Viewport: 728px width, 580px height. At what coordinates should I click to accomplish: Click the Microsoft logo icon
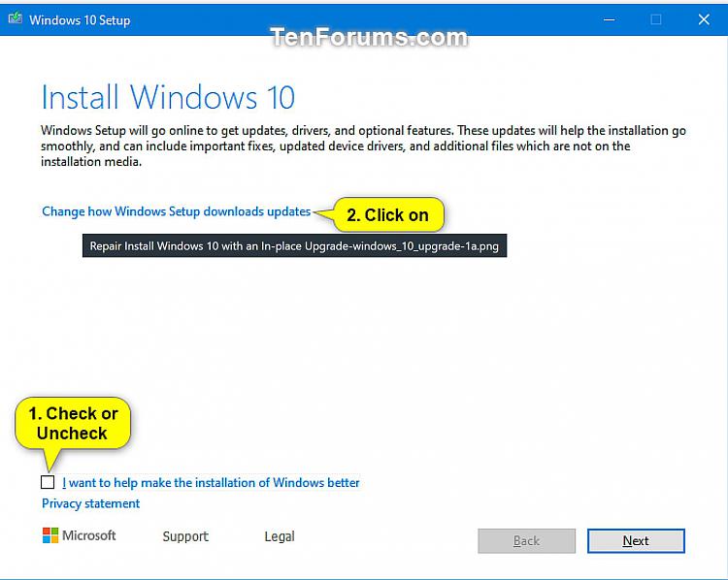pyautogui.click(x=50, y=535)
